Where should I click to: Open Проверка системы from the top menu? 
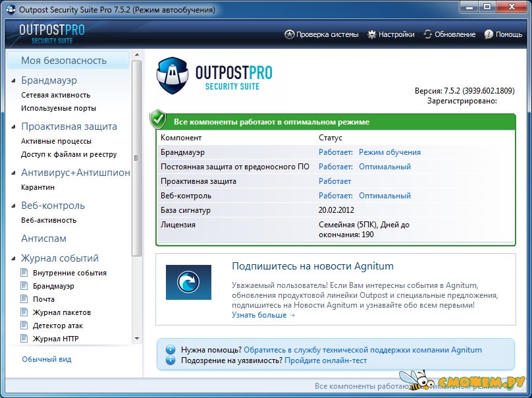point(321,34)
